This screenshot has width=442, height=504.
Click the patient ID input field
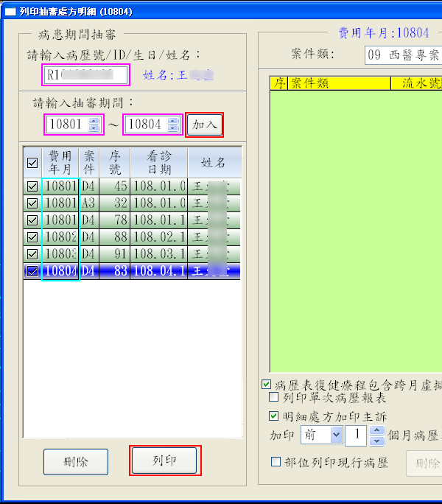point(85,74)
